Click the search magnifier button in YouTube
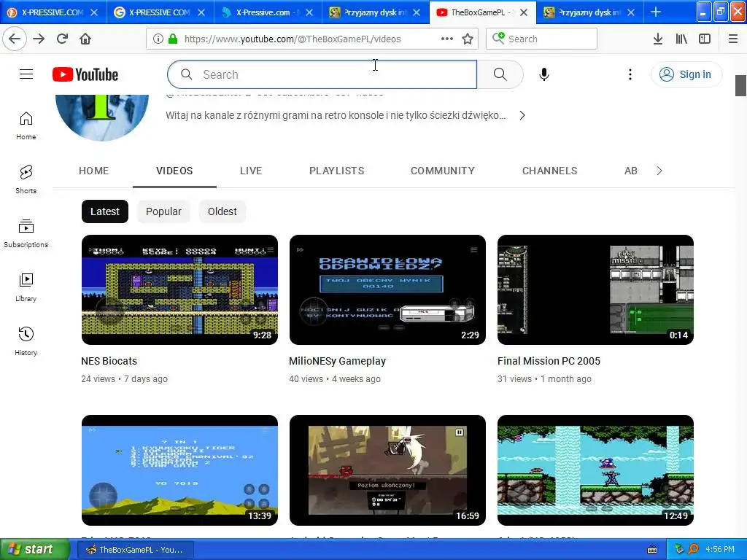 coord(500,74)
